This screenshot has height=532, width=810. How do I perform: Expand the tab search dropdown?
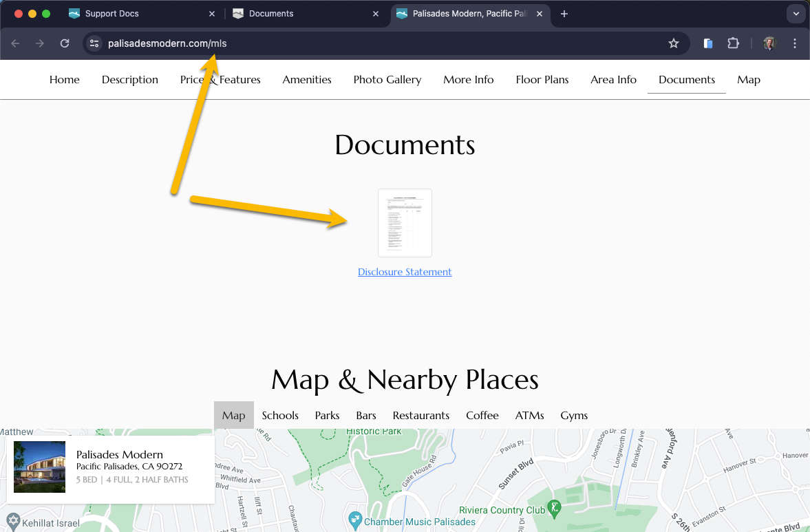(x=796, y=14)
